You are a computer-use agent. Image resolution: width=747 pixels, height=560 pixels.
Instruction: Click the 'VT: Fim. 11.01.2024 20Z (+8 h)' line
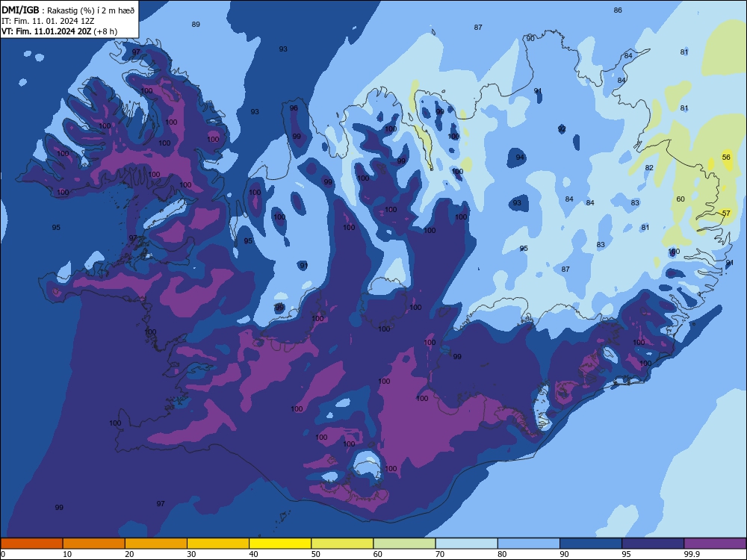point(59,31)
